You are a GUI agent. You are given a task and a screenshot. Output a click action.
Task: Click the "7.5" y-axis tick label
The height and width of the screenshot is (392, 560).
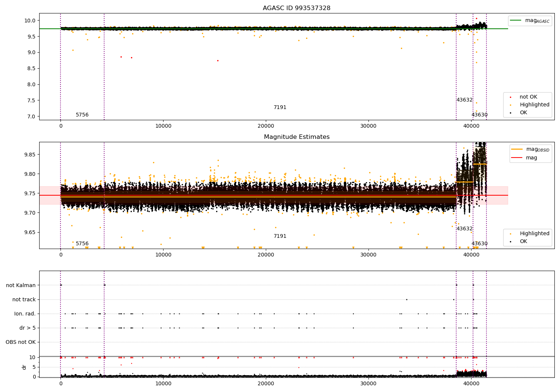[32, 100]
